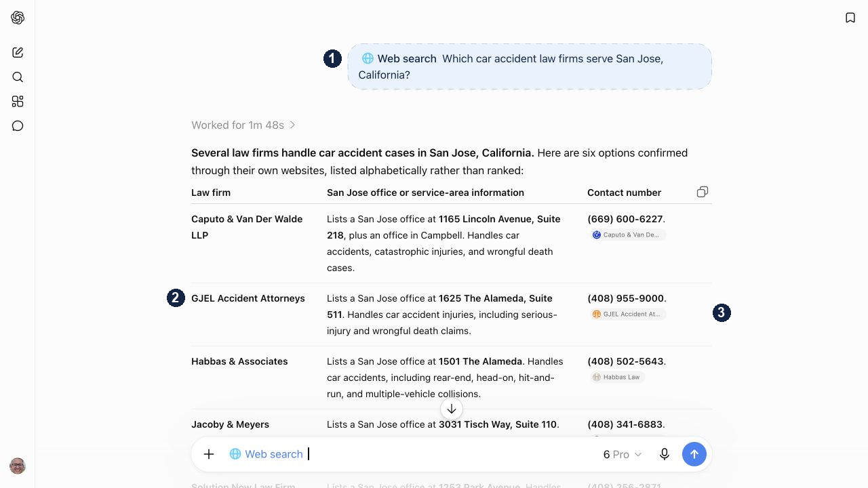Click phone number (669) 600-6227

tap(625, 219)
